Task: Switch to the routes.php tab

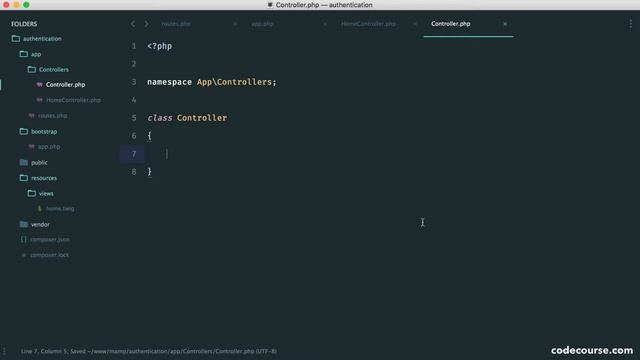Action: (176, 24)
